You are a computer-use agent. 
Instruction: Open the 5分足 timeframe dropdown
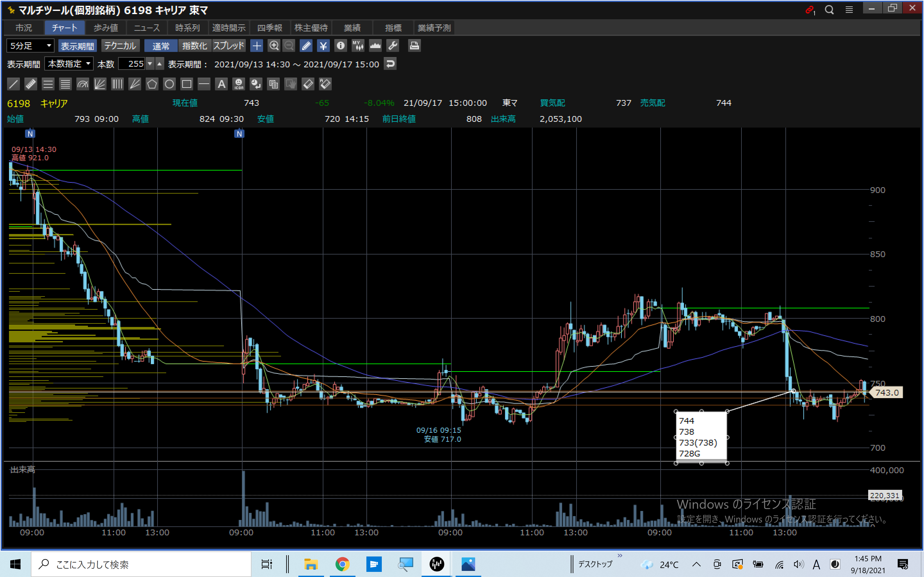pyautogui.click(x=30, y=46)
